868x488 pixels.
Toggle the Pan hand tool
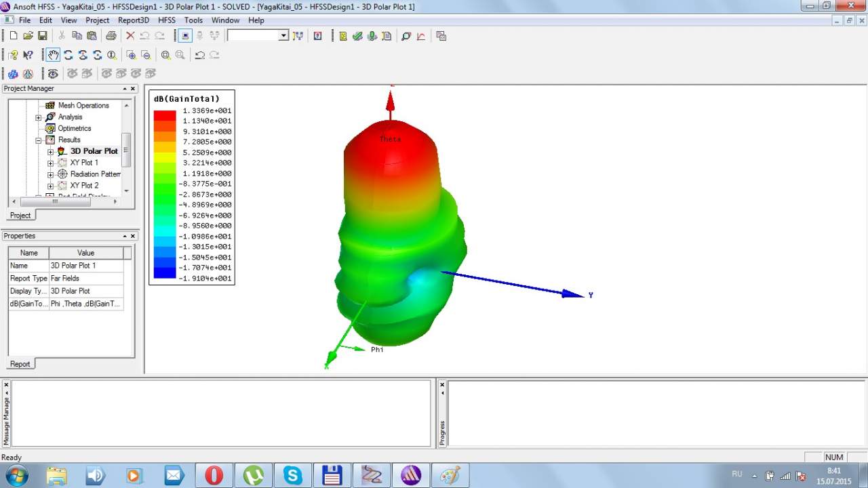(53, 55)
